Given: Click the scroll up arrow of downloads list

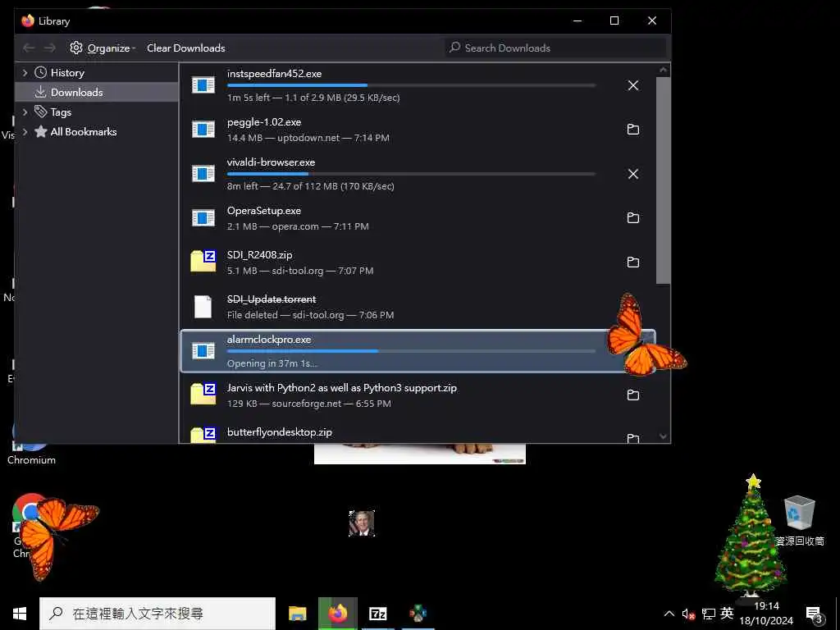Looking at the screenshot, I should pyautogui.click(x=663, y=71).
